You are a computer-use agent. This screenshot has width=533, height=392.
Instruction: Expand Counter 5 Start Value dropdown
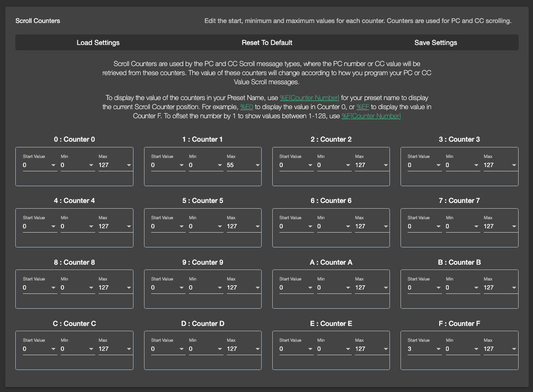point(168,226)
